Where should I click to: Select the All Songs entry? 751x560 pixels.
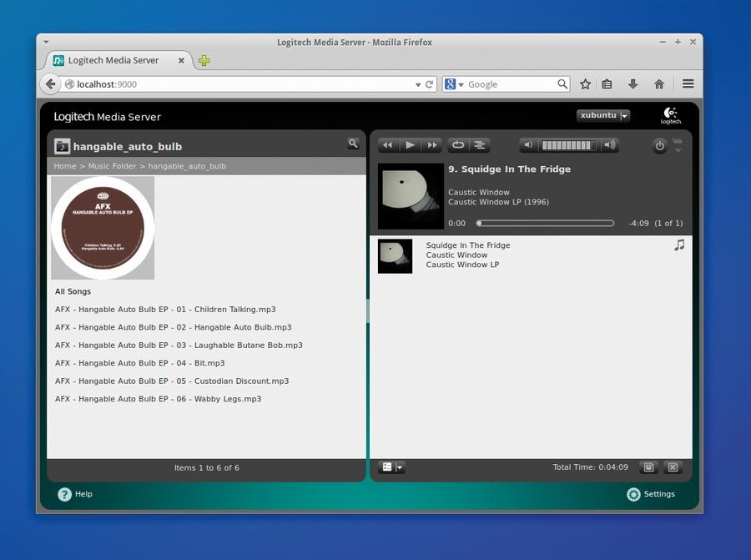[x=73, y=291]
